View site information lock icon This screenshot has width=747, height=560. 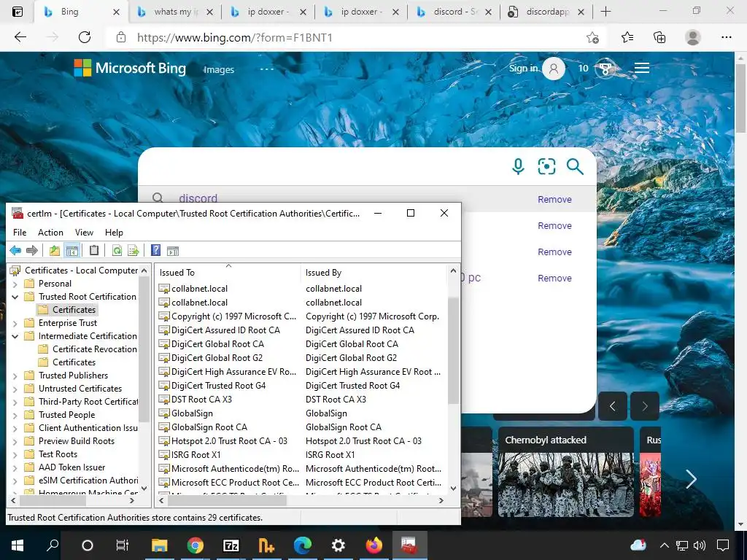click(121, 37)
